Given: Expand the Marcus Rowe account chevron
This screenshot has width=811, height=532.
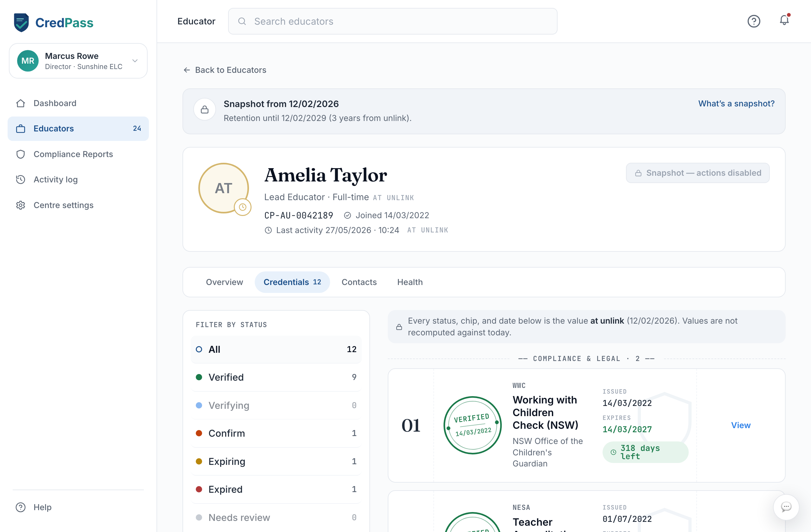Looking at the screenshot, I should (135, 60).
